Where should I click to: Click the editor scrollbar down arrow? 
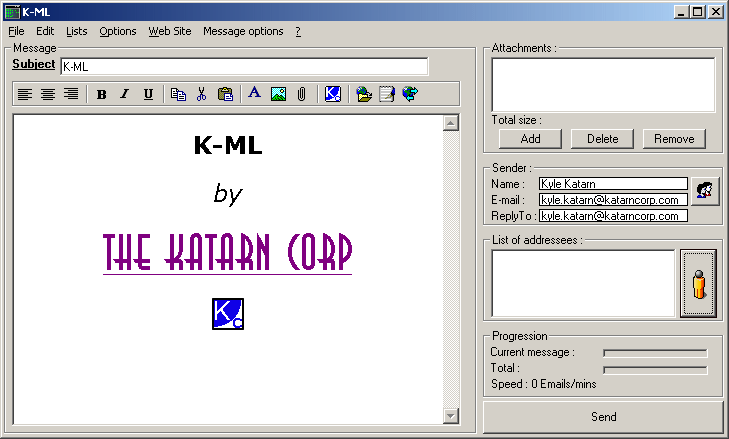tap(451, 416)
